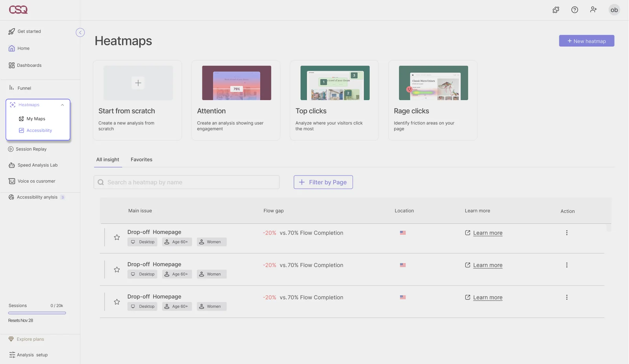Collapse the Heatmaps menu chevron
This screenshot has width=629, height=364.
62,105
